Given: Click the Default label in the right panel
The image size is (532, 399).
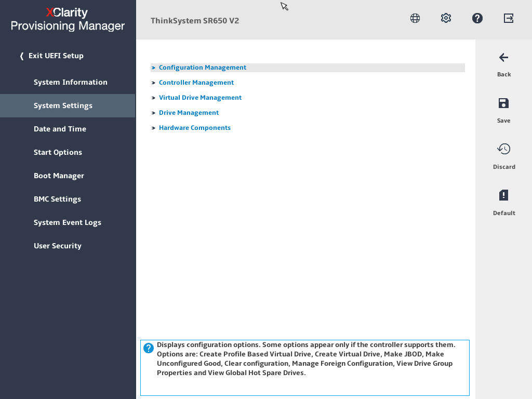Looking at the screenshot, I should point(504,213).
